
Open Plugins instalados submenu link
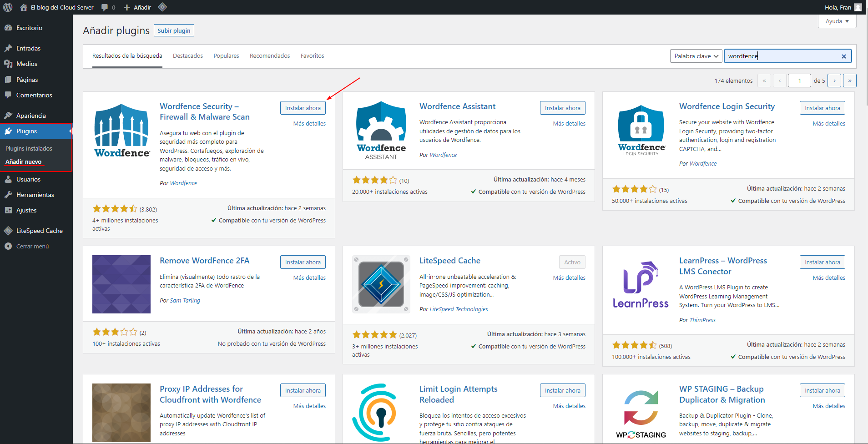pos(29,148)
